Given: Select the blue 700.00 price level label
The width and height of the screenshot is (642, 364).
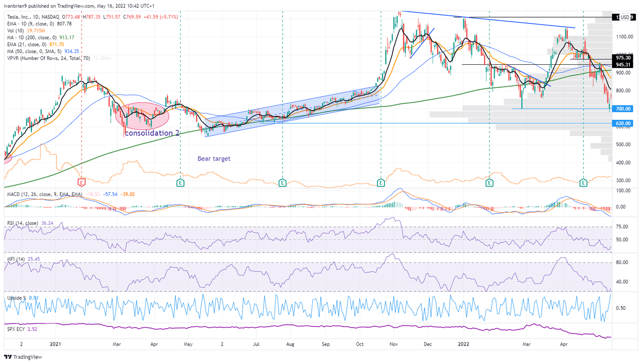Looking at the screenshot, I should tap(623, 109).
